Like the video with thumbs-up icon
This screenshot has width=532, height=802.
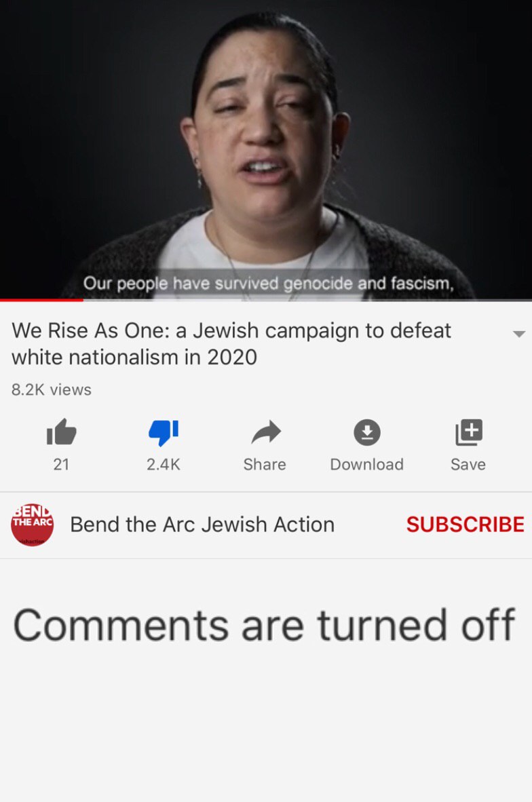tap(61, 432)
